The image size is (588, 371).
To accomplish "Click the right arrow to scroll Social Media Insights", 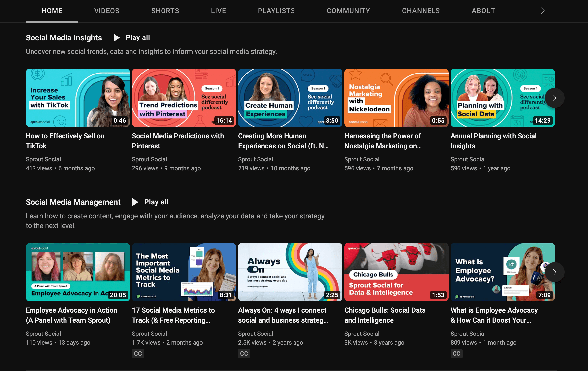I will [x=555, y=97].
